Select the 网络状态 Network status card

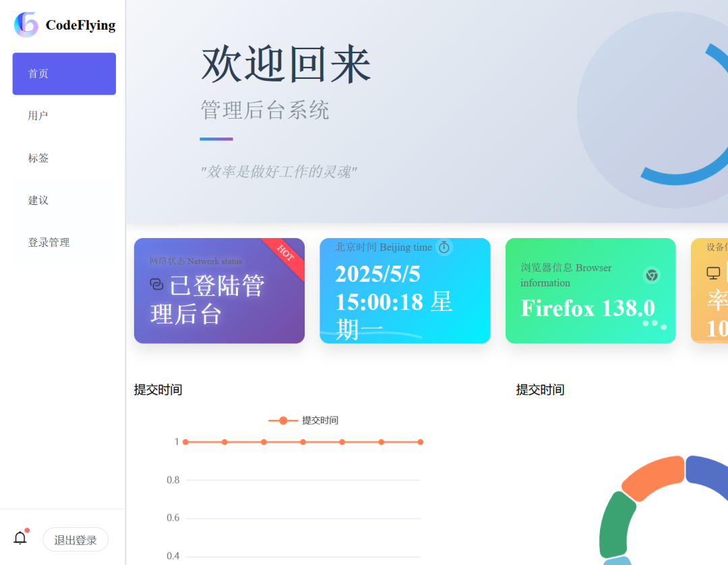(219, 291)
